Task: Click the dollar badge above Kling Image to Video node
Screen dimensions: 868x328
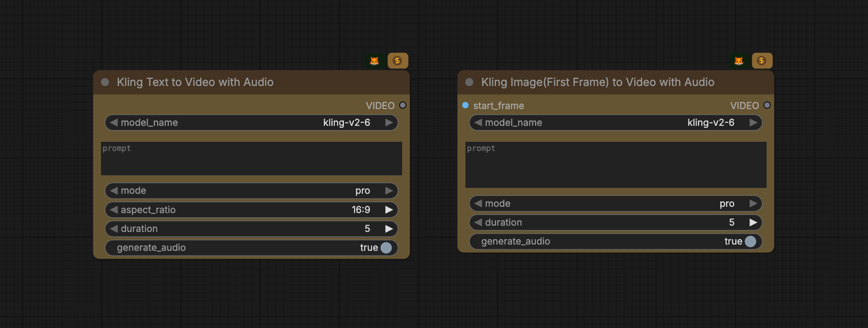Action: tap(762, 61)
